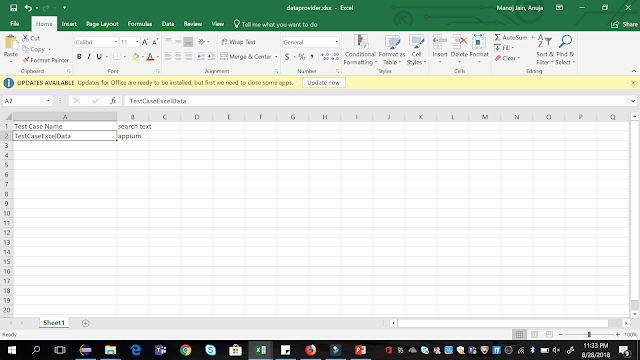Add a new sheet with the plus icon

[x=85, y=323]
